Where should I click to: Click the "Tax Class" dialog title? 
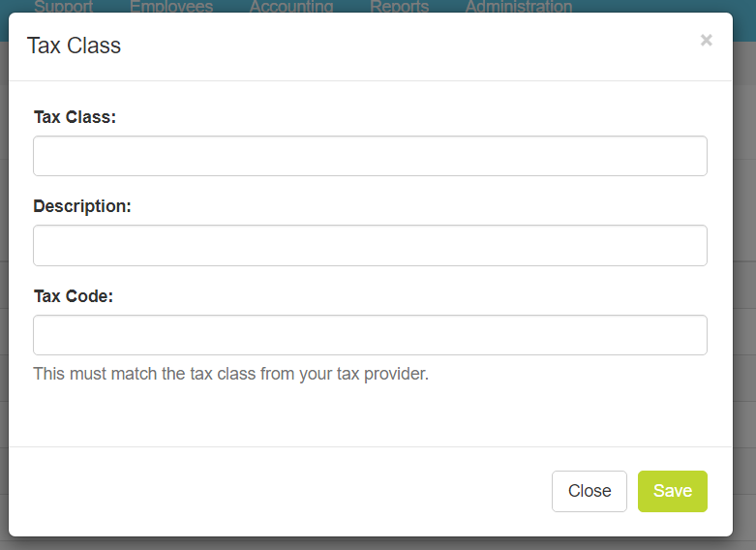click(74, 46)
